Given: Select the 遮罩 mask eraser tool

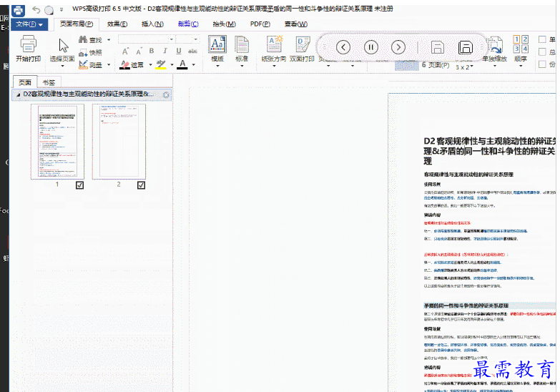Looking at the screenshot, I should (x=132, y=64).
